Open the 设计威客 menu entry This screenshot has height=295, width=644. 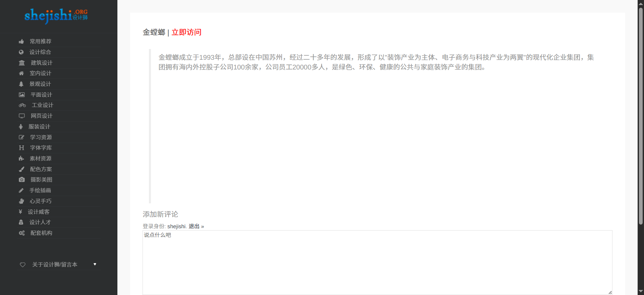point(39,212)
